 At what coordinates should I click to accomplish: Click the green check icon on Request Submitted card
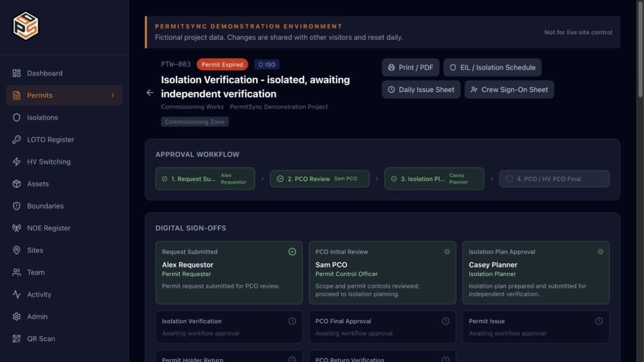pos(292,252)
